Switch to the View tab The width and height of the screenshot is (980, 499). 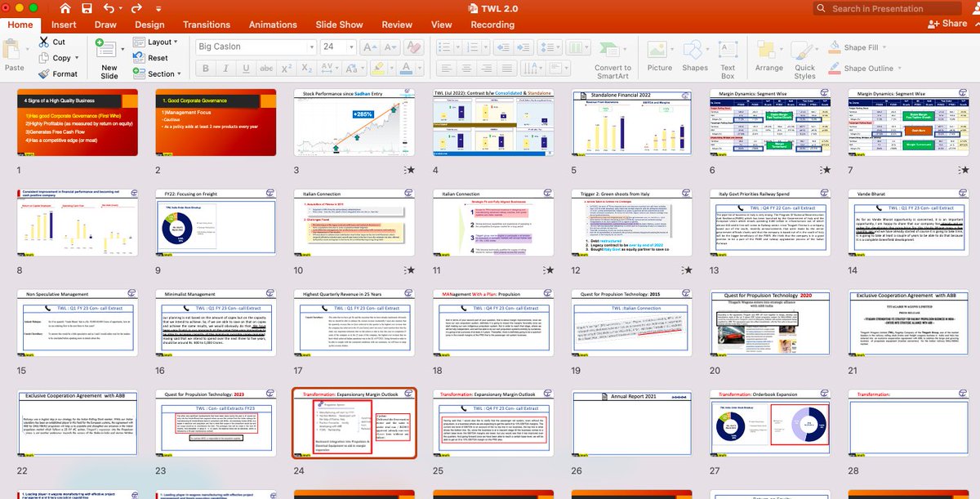click(x=442, y=25)
